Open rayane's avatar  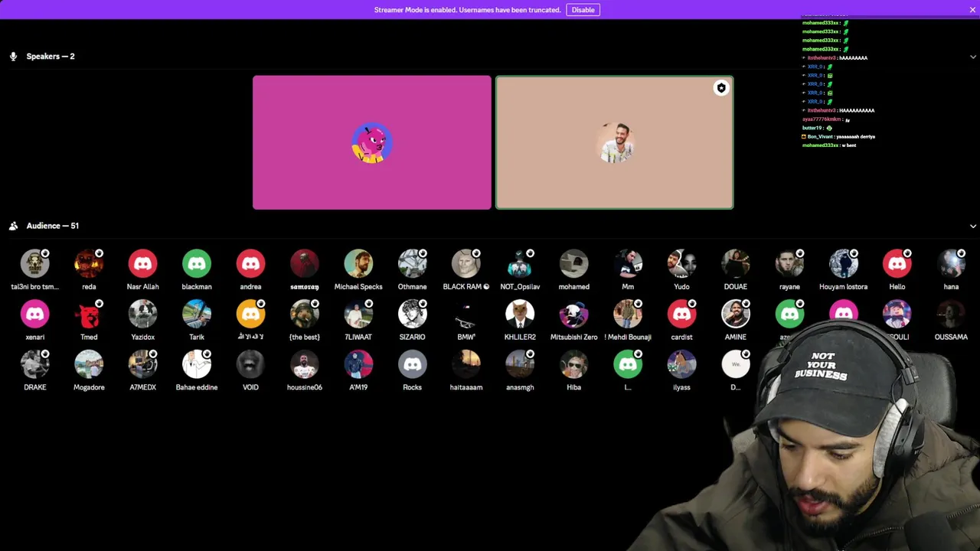click(x=789, y=264)
